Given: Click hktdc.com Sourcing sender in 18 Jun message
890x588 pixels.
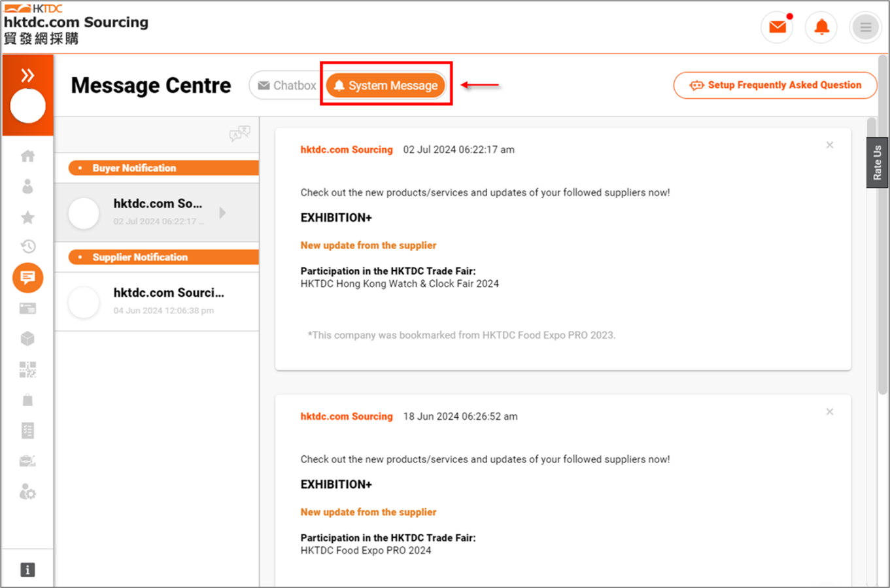Looking at the screenshot, I should pyautogui.click(x=347, y=417).
